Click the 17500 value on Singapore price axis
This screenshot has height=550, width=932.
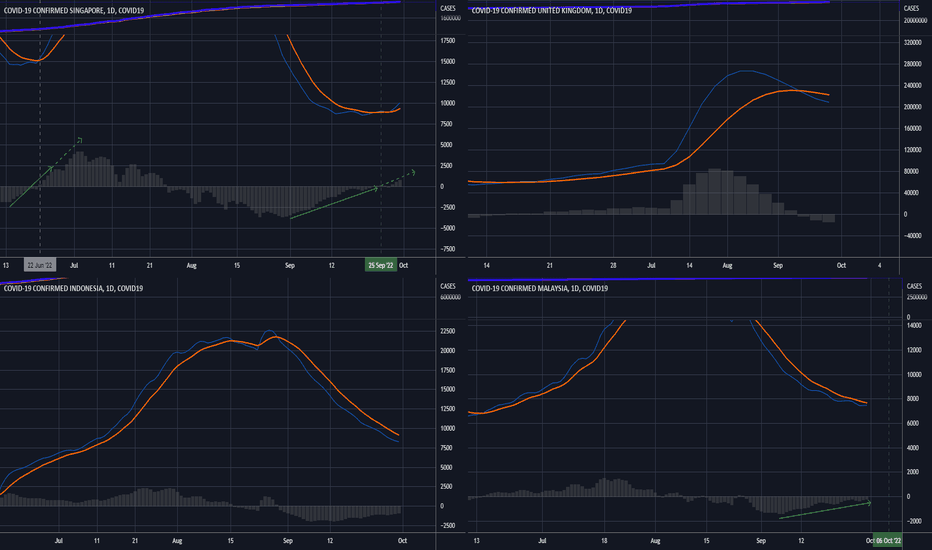click(448, 41)
